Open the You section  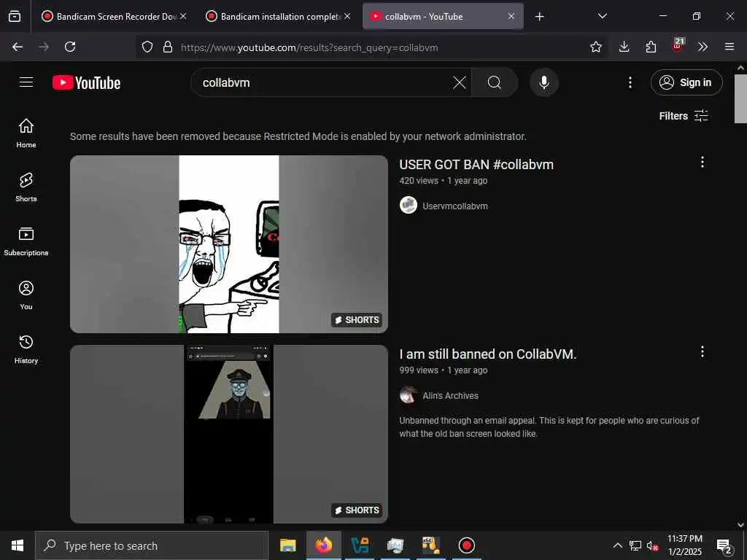click(x=26, y=295)
